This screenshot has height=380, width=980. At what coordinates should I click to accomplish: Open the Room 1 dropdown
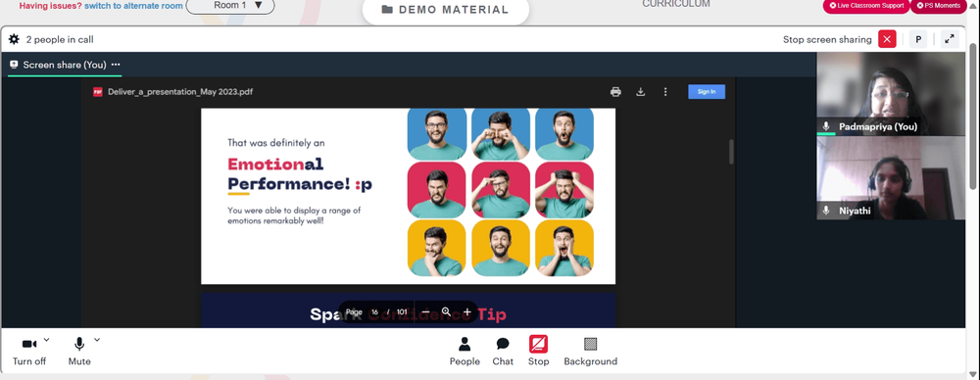230,6
